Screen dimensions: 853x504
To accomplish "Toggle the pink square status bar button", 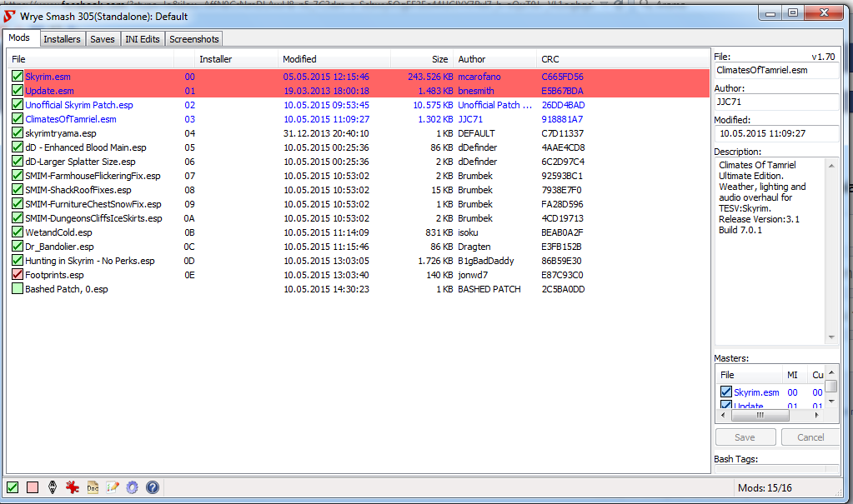I will click(33, 487).
